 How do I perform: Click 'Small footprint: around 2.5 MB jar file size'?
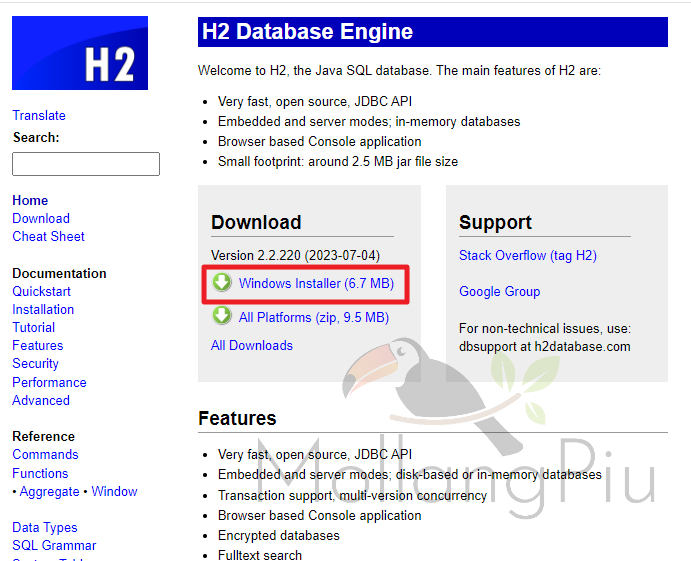338,161
